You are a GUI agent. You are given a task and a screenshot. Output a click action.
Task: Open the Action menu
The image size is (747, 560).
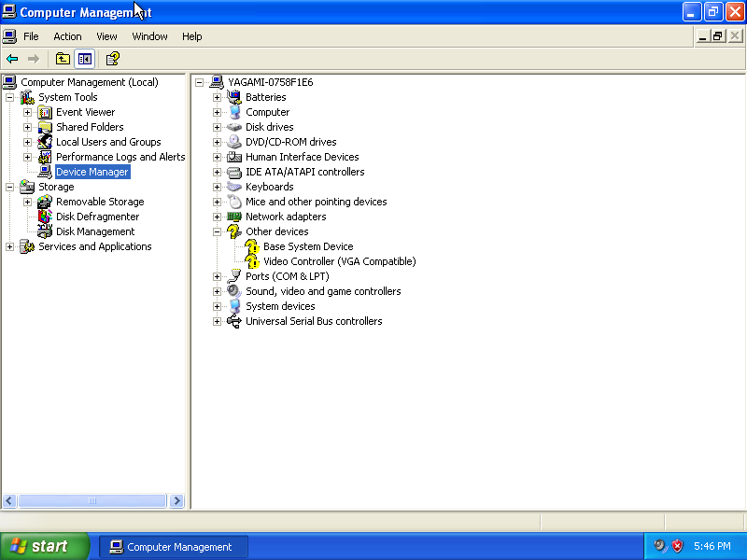click(67, 36)
